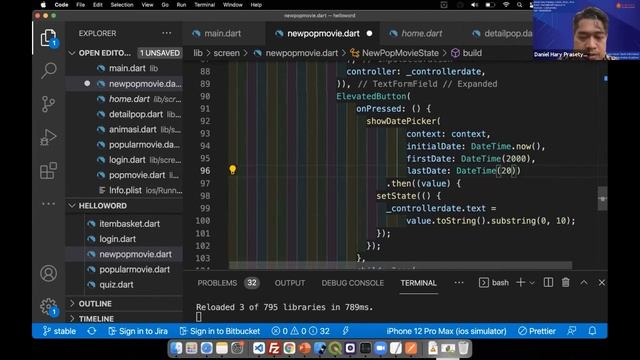Maximize the panel with up chevron
640x360 pixels.
(x=584, y=282)
